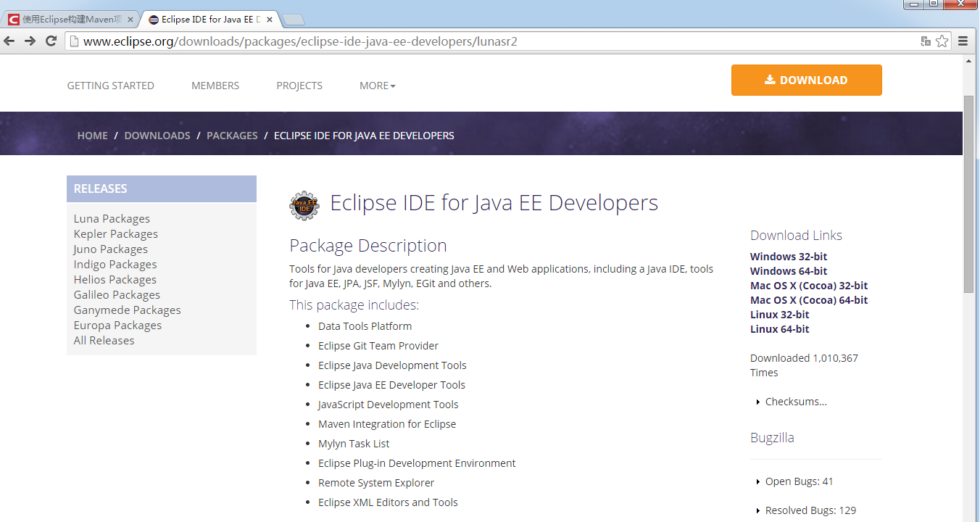Open the translate page icon in address bar
This screenshot has width=980, height=522.
click(x=926, y=41)
